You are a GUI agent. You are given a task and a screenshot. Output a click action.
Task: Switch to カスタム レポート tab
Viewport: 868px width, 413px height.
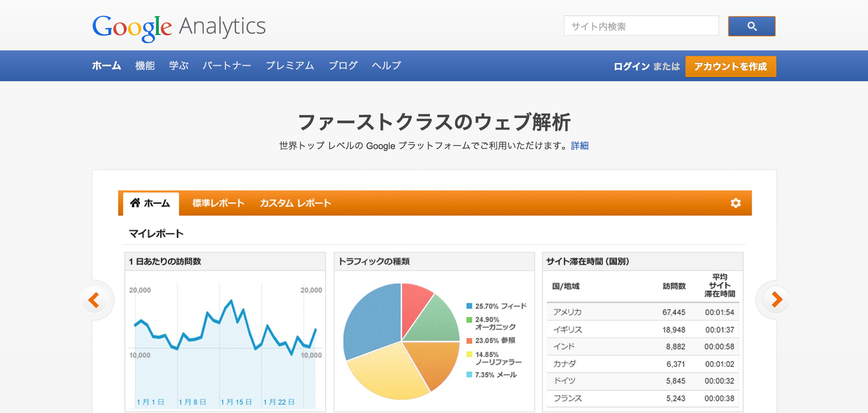[x=295, y=203]
